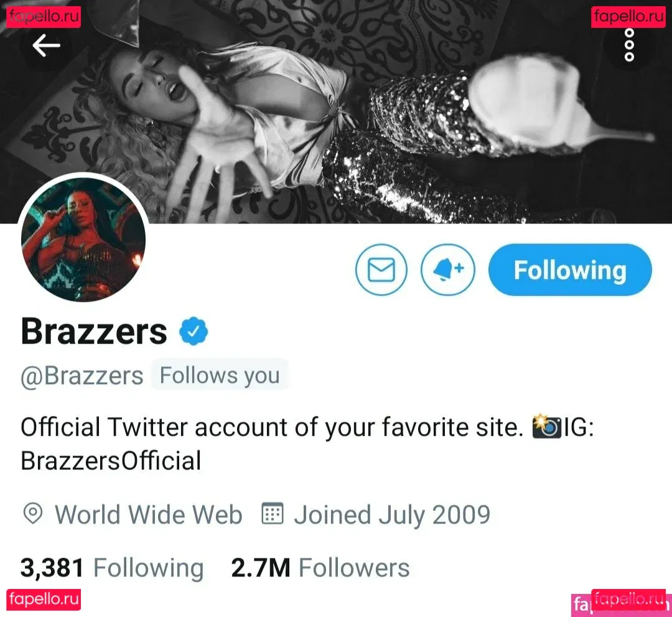The image size is (672, 617).
Task: Go back using the arrow icon
Action: [46, 45]
